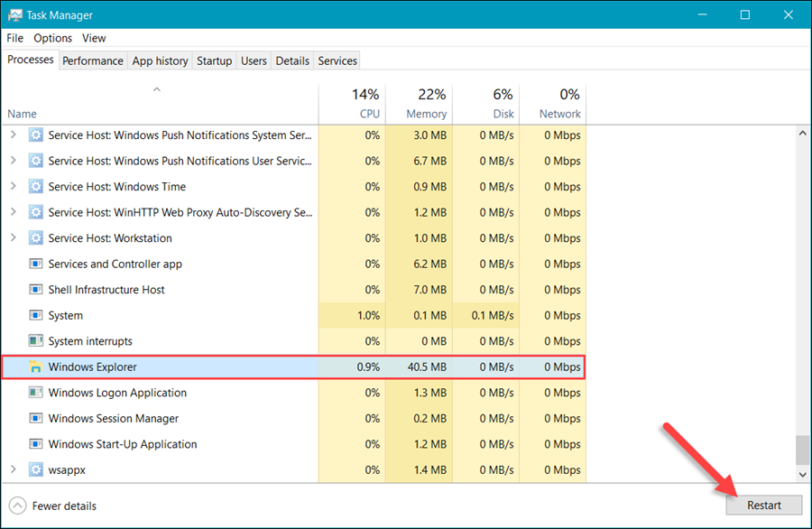Click the Restart button

[763, 506]
